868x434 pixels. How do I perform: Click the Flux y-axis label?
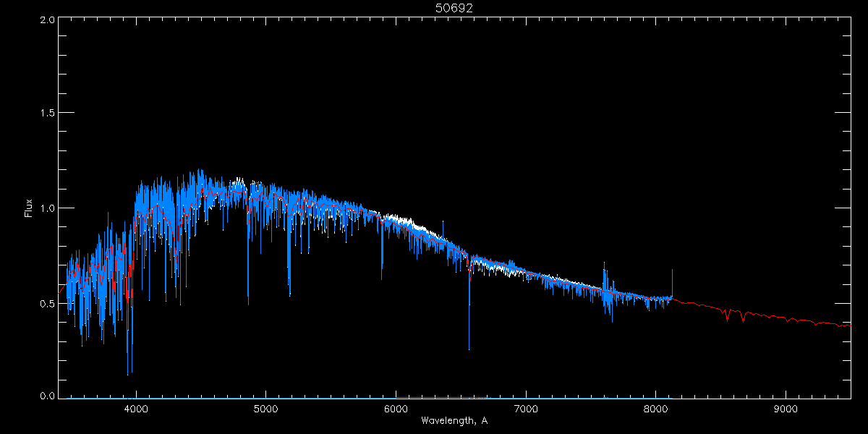[x=29, y=208]
